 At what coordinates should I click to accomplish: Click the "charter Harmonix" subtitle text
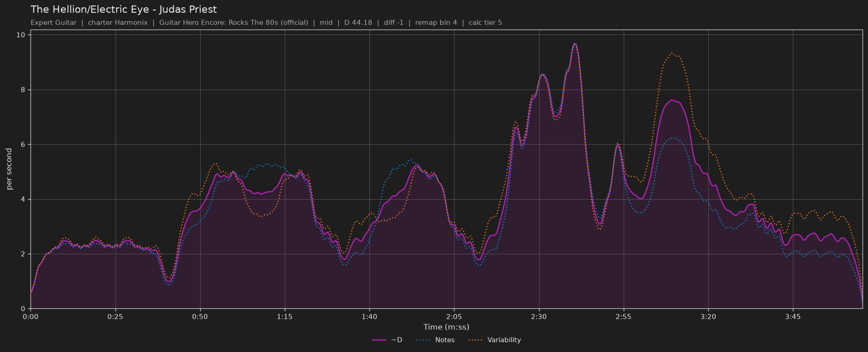click(x=118, y=23)
